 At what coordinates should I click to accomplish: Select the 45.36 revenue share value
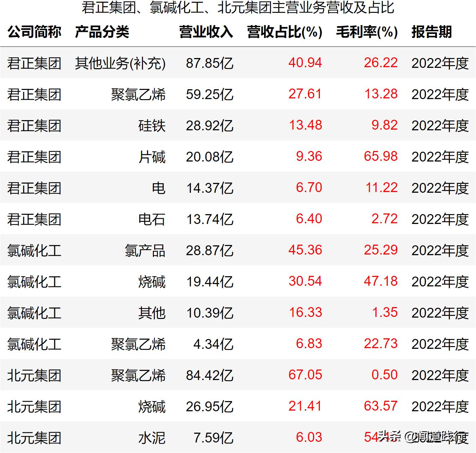click(305, 250)
